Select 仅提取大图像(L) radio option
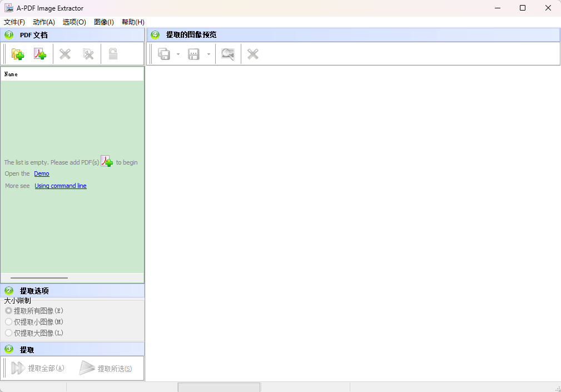This screenshot has width=561, height=392. click(x=34, y=333)
